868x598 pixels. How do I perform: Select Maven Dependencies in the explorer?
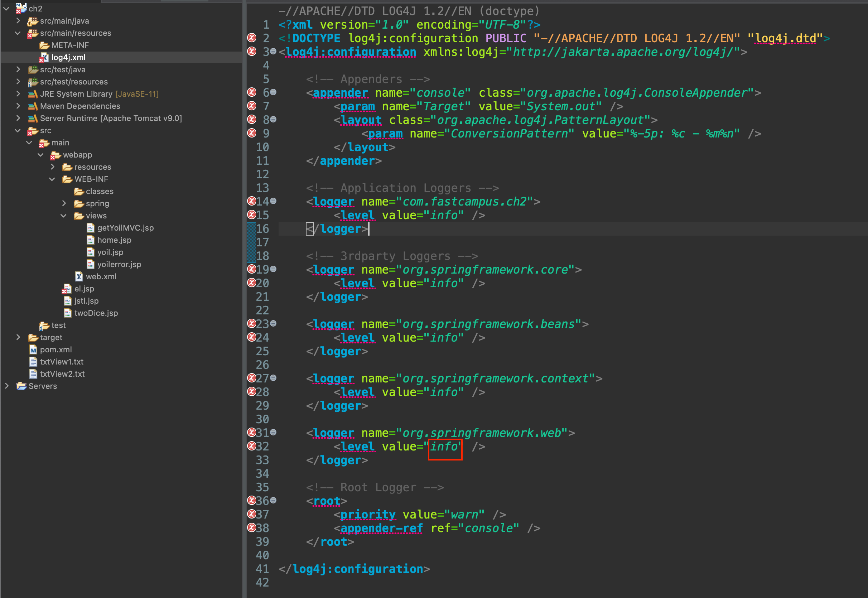(80, 106)
